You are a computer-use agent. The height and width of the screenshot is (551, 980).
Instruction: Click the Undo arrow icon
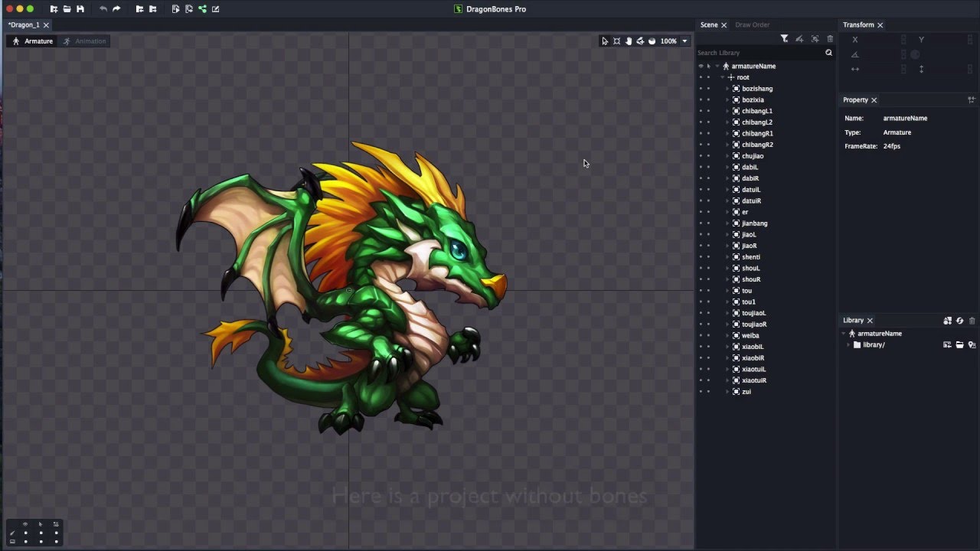tap(103, 9)
